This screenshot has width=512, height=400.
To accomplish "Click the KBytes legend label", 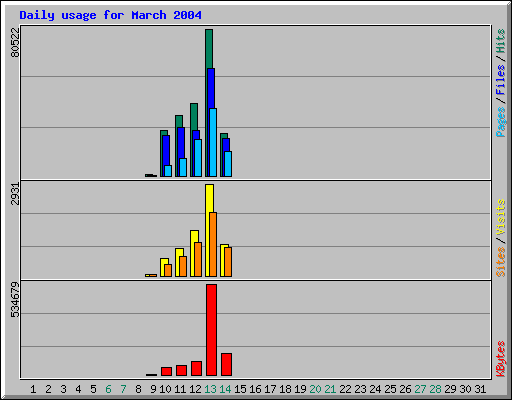I will point(501,359).
